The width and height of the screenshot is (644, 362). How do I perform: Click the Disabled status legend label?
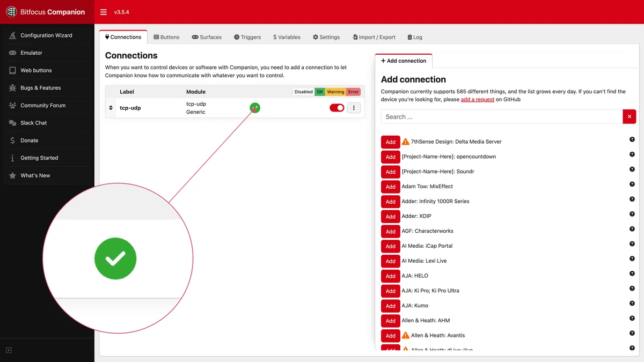point(304,92)
